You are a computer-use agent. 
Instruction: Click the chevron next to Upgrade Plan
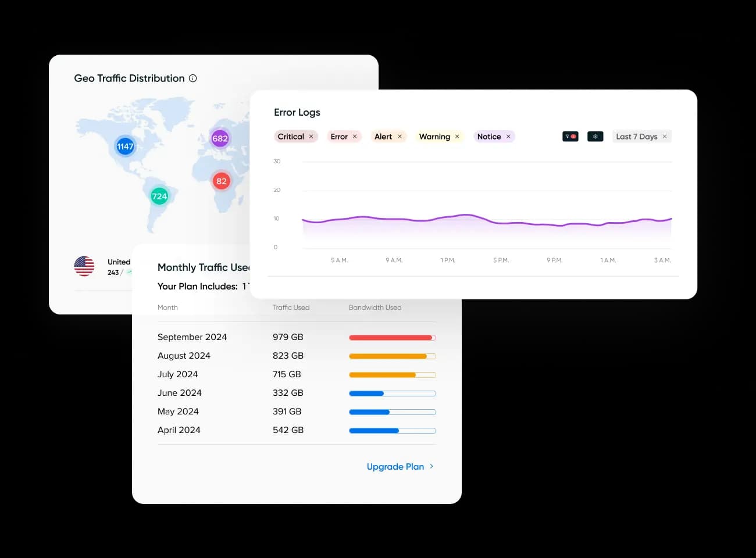pos(432,467)
